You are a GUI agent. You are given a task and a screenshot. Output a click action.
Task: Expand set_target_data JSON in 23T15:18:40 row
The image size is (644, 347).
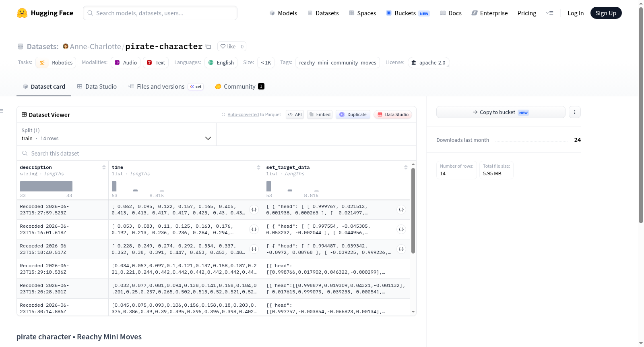pyautogui.click(x=401, y=249)
